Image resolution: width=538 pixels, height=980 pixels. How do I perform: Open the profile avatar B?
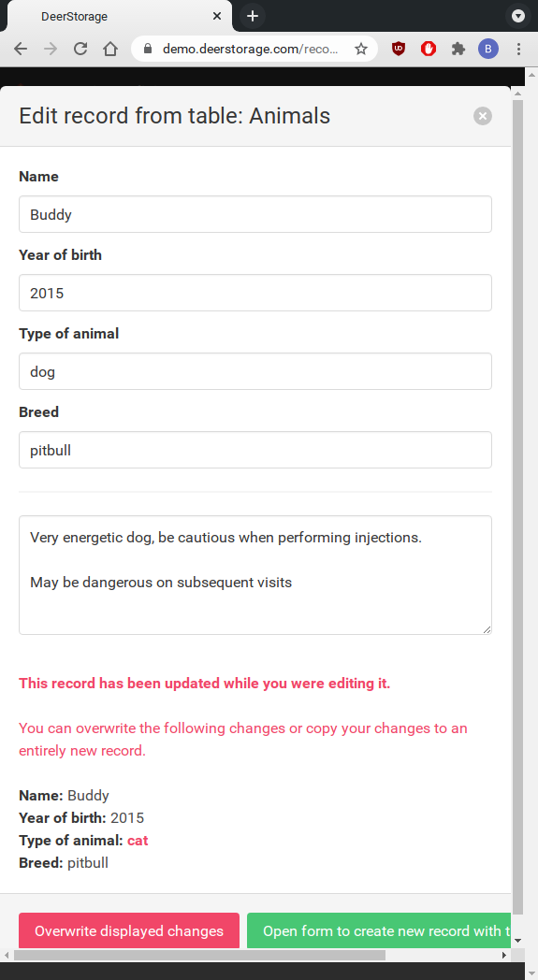point(488,49)
